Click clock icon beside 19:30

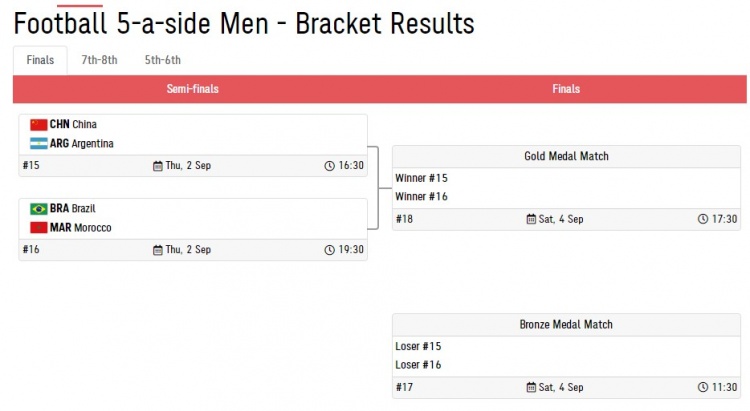click(330, 250)
